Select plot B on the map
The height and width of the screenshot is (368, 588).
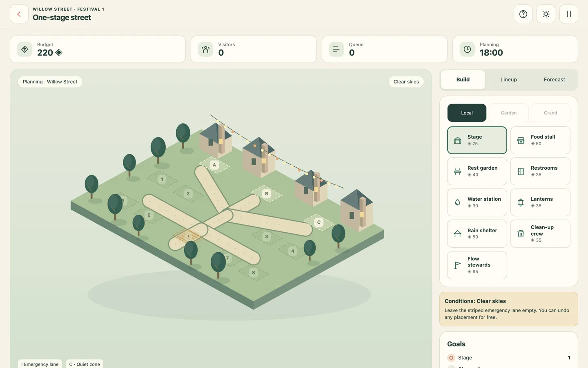(267, 194)
